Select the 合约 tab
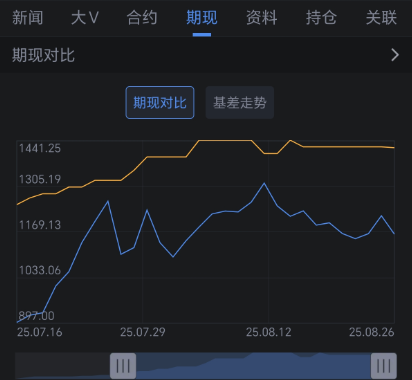This screenshot has width=412, height=380. (142, 17)
